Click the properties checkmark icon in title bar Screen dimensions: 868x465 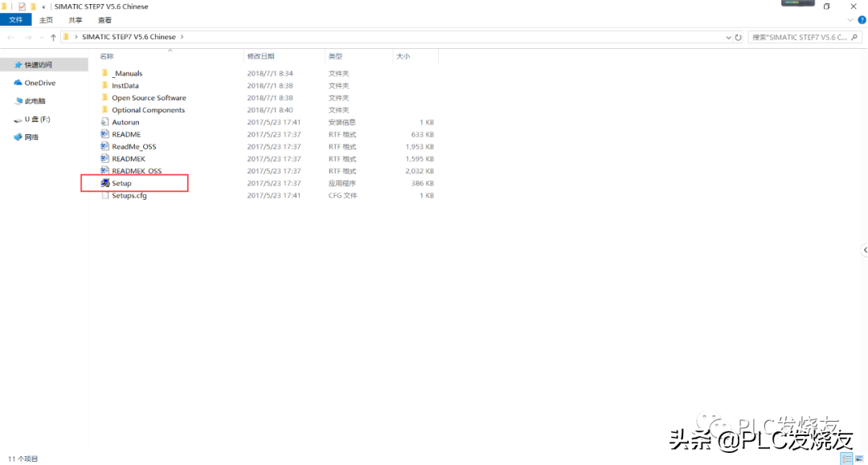pyautogui.click(x=22, y=6)
